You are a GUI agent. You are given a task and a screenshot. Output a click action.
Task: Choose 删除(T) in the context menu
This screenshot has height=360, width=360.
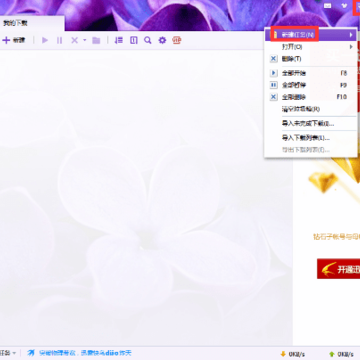click(311, 59)
